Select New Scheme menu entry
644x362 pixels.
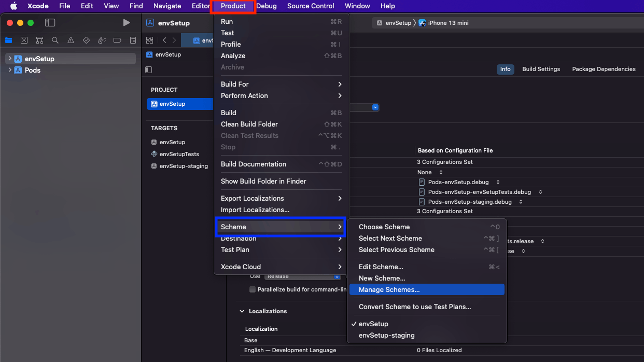coord(427,278)
